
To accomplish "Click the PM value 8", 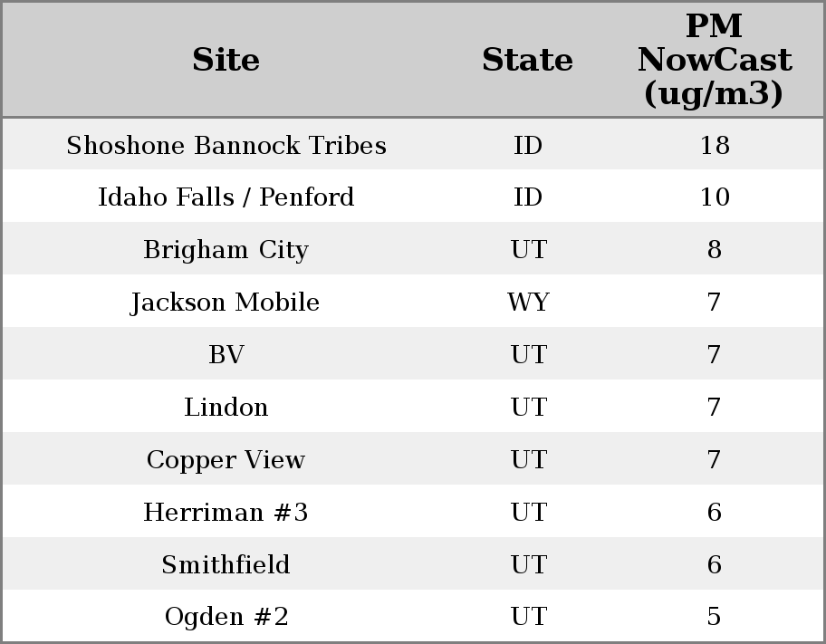I will click(714, 250).
